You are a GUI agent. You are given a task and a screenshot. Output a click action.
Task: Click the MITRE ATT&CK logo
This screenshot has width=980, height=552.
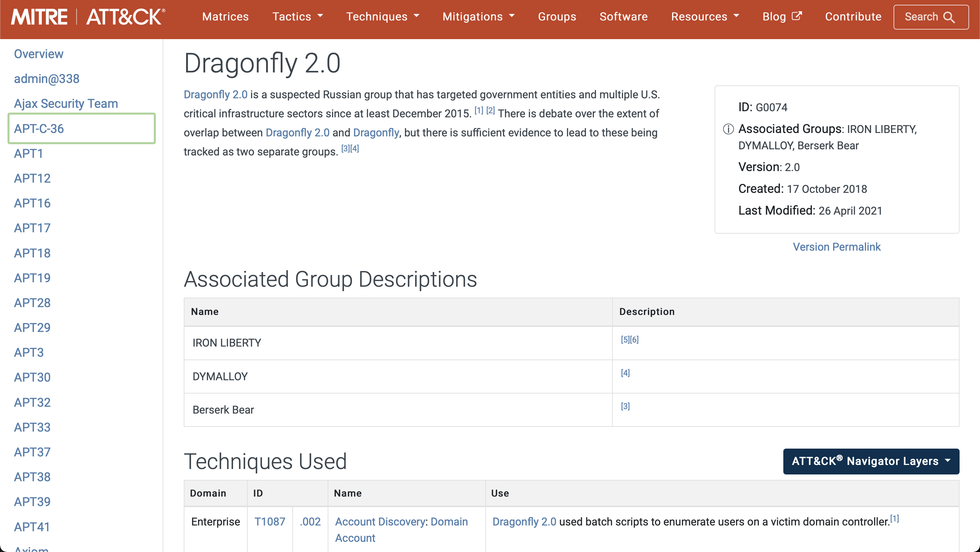[x=88, y=17]
